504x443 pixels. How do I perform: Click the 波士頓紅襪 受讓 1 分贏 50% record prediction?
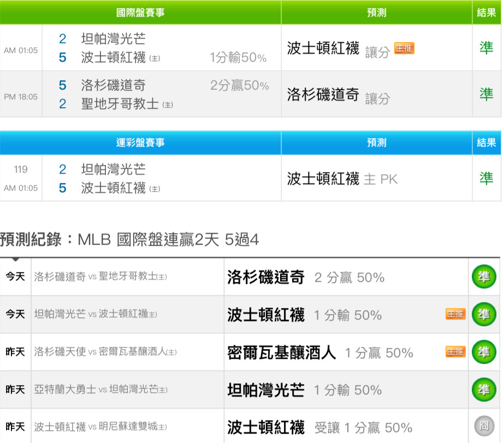319,427
